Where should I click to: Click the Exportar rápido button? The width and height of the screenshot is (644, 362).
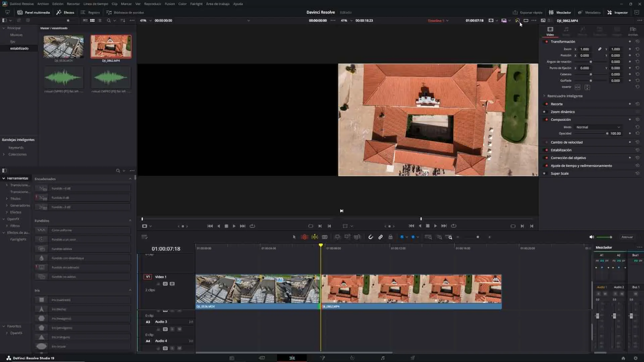(528, 12)
